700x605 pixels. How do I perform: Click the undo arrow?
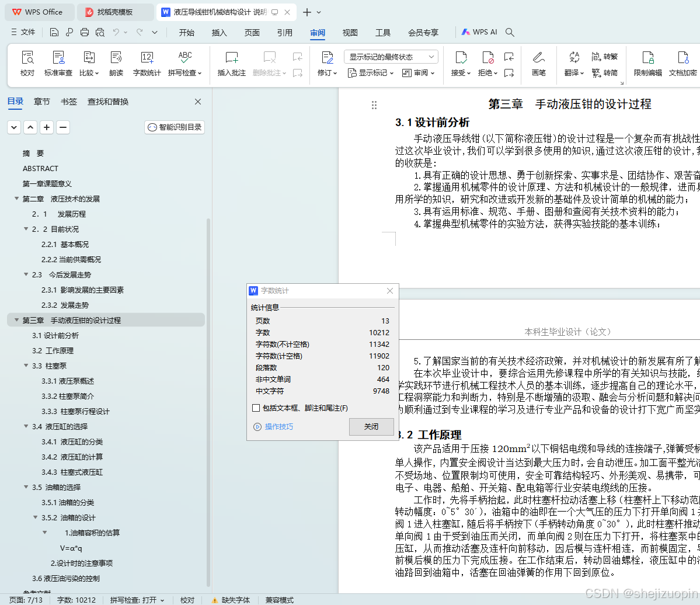point(116,32)
